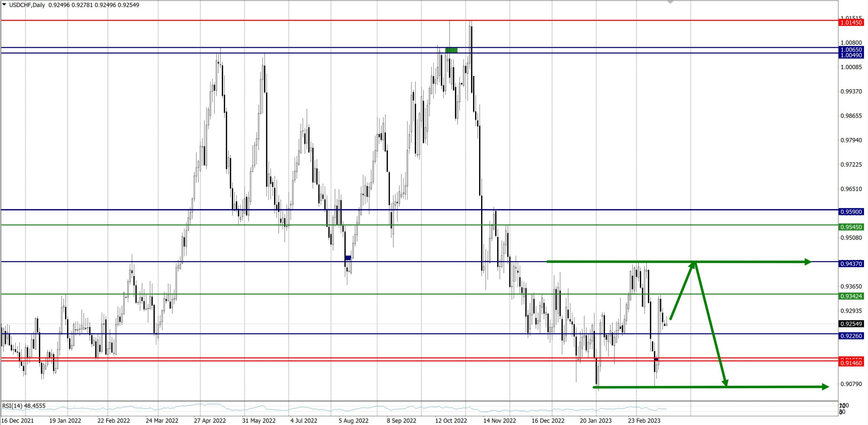Click the blue 0.94370 level label
868x425 pixels.
(x=851, y=264)
